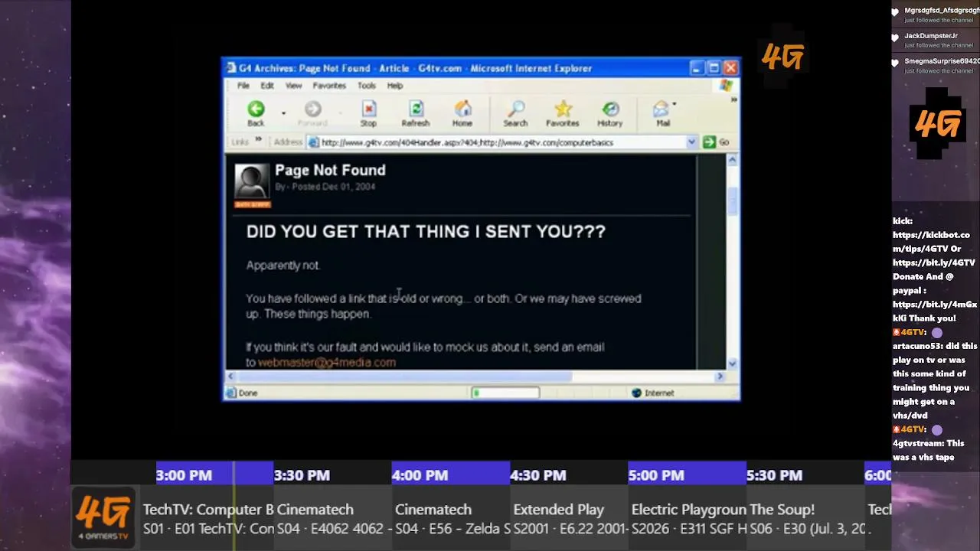Click the large 4G logo above the chat
980x551 pixels.
click(x=937, y=125)
